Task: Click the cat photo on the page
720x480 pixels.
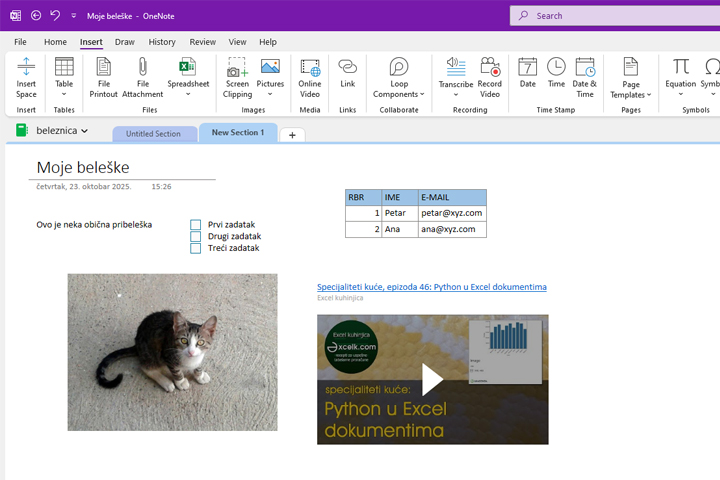Action: pos(172,351)
